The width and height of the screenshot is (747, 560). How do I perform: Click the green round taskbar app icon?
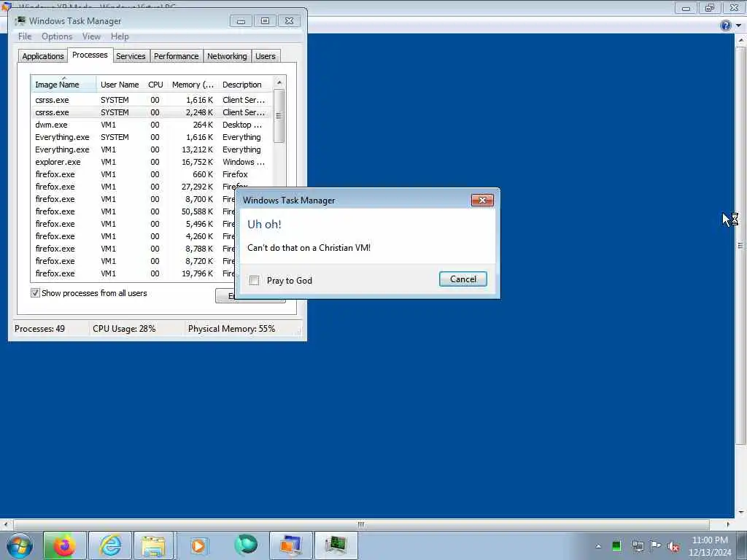point(245,545)
